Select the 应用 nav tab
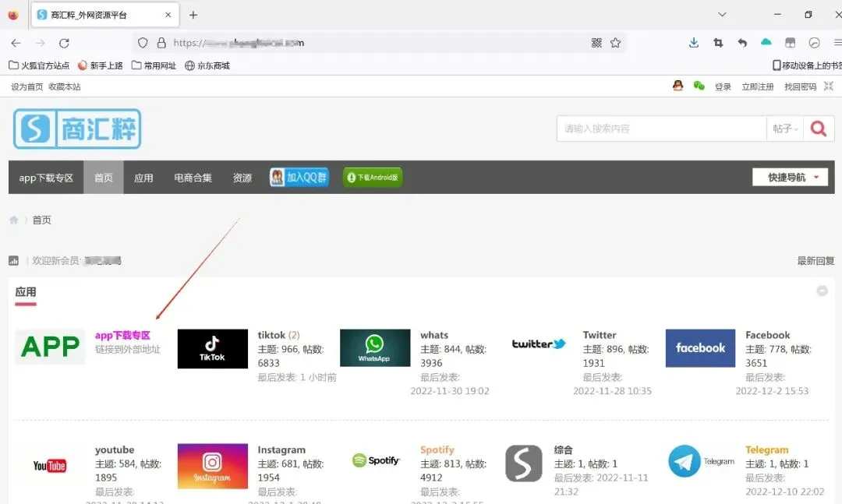The image size is (842, 504). pyautogui.click(x=143, y=177)
